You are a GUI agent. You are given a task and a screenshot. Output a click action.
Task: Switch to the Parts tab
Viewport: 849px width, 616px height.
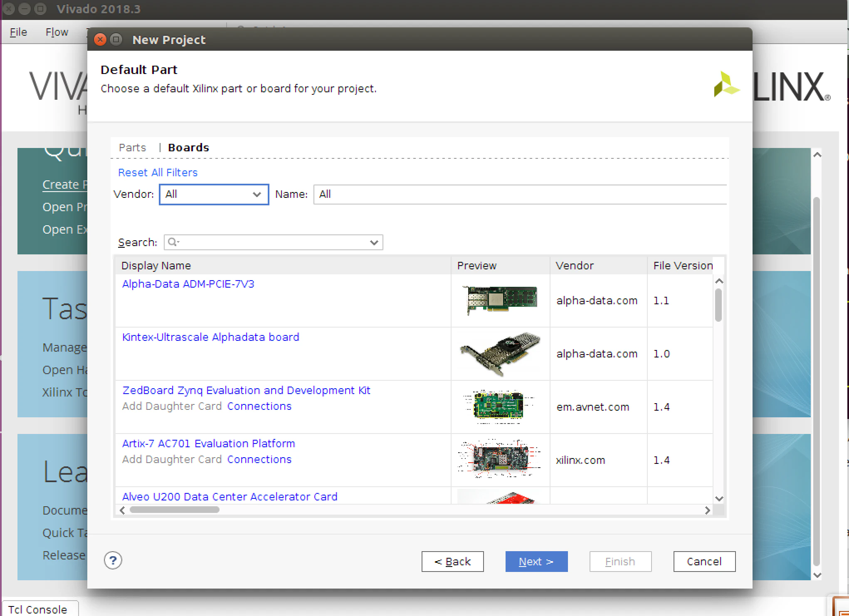pos(132,148)
